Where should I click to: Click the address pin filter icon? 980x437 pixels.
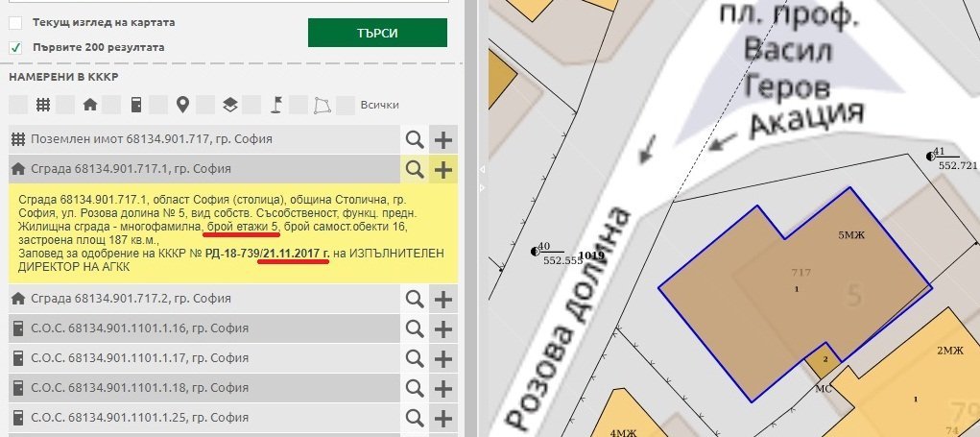tap(182, 105)
